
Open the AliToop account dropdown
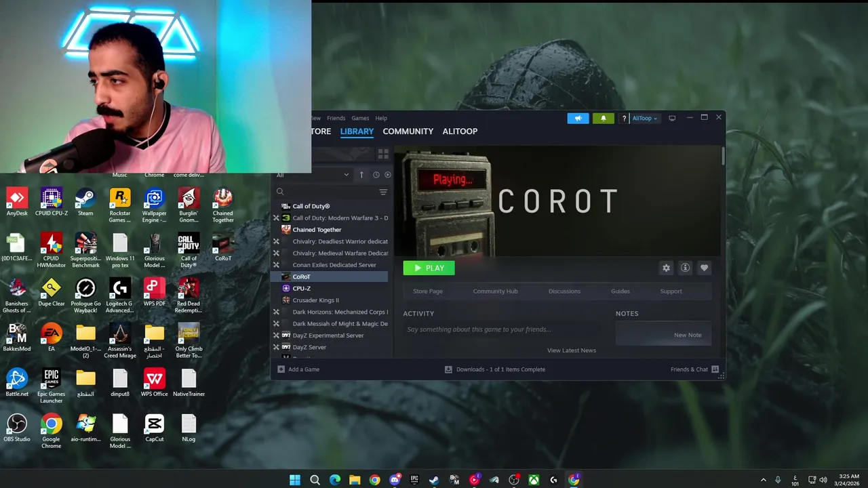click(644, 119)
